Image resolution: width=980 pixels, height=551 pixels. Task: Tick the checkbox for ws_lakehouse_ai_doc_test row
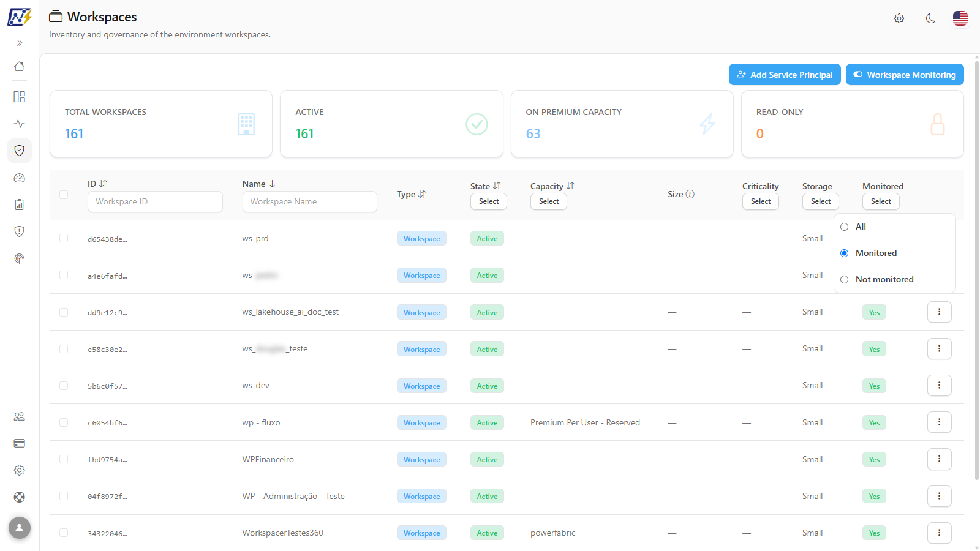[x=64, y=312]
